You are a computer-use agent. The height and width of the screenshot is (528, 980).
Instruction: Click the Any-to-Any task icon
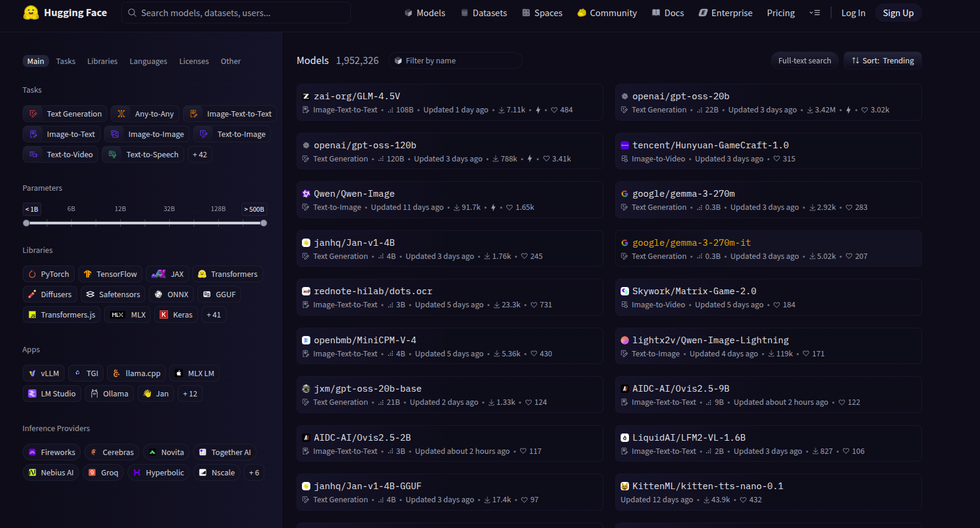(121, 114)
